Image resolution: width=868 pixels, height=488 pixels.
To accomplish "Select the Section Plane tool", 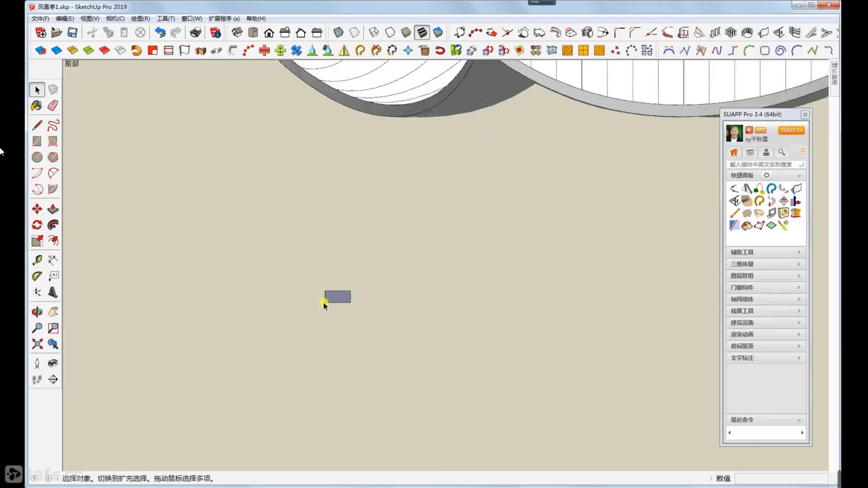I will click(53, 380).
